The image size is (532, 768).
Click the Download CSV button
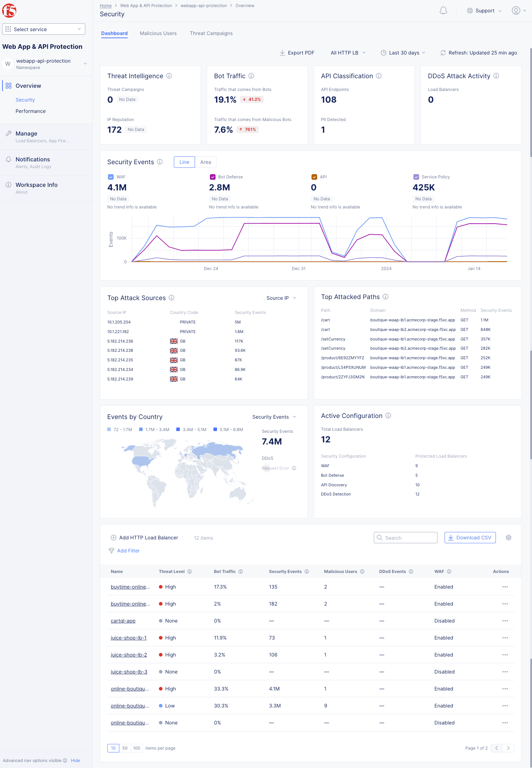pyautogui.click(x=470, y=538)
